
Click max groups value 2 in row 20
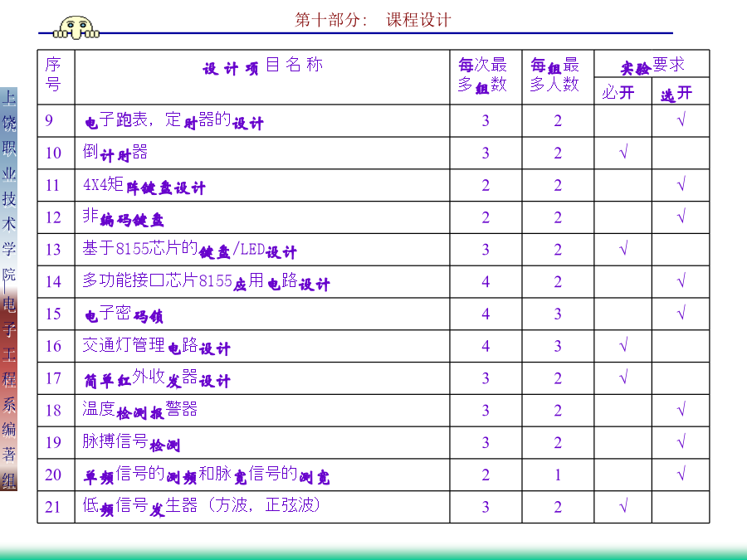pyautogui.click(x=486, y=475)
